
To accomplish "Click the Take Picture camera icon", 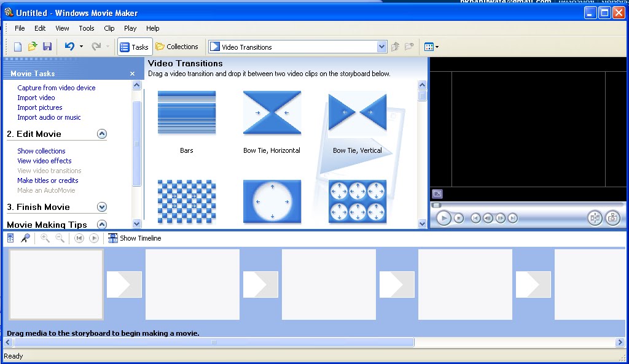I will tap(612, 218).
